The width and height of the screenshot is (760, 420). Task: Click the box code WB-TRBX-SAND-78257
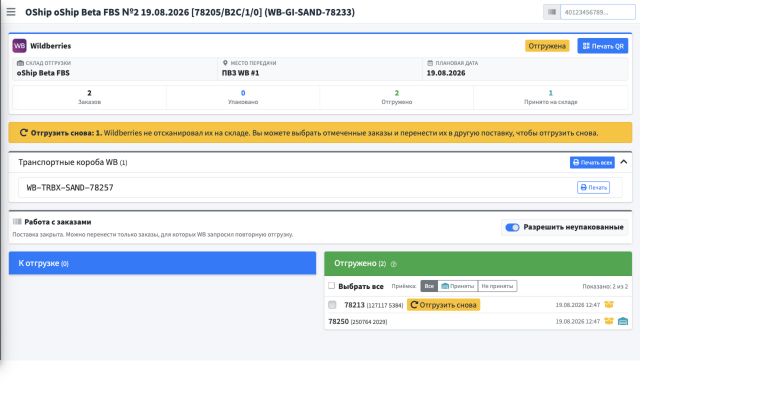tap(70, 187)
